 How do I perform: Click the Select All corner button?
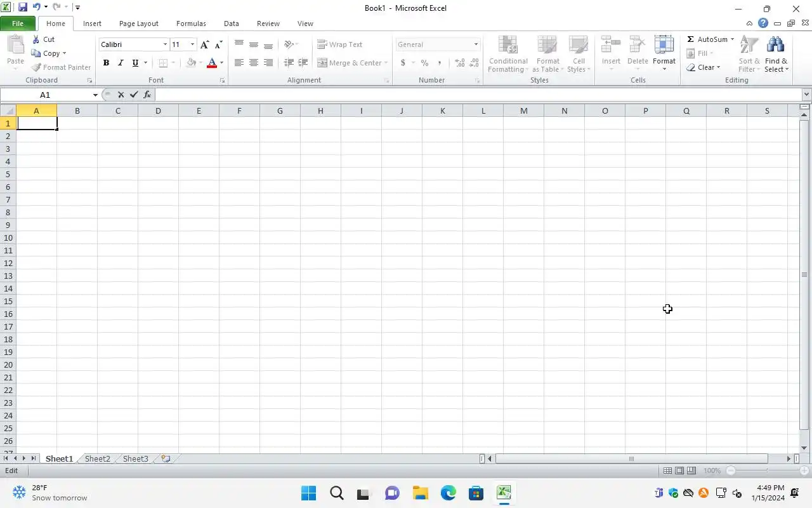tap(8, 110)
